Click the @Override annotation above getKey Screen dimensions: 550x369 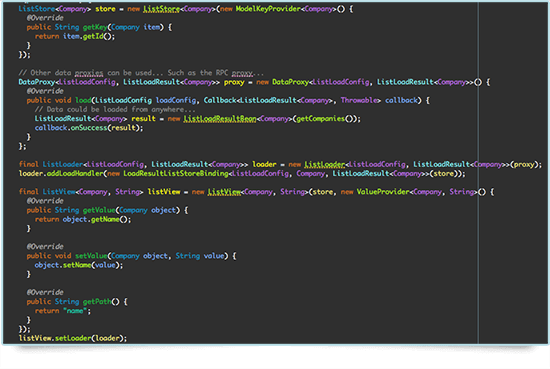click(x=45, y=18)
